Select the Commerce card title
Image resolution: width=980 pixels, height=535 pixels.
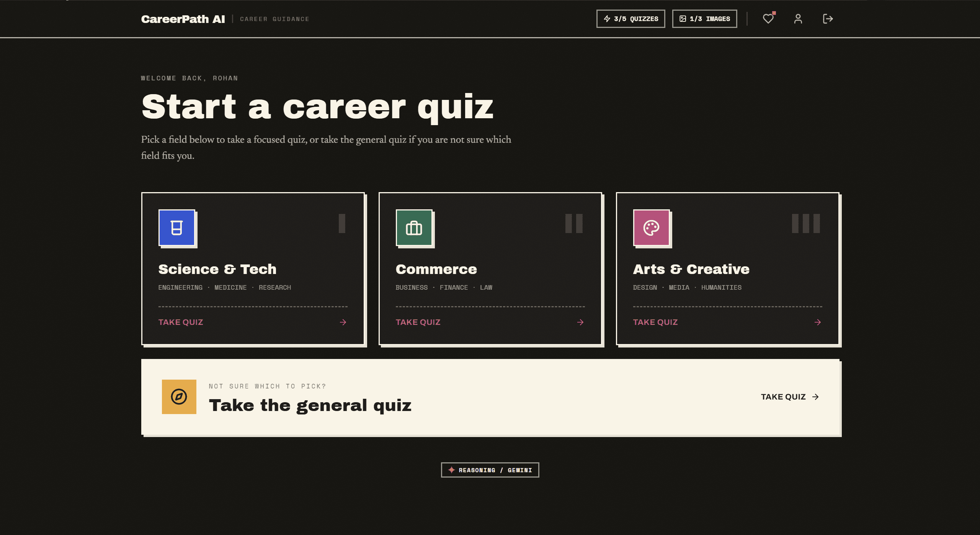point(436,269)
